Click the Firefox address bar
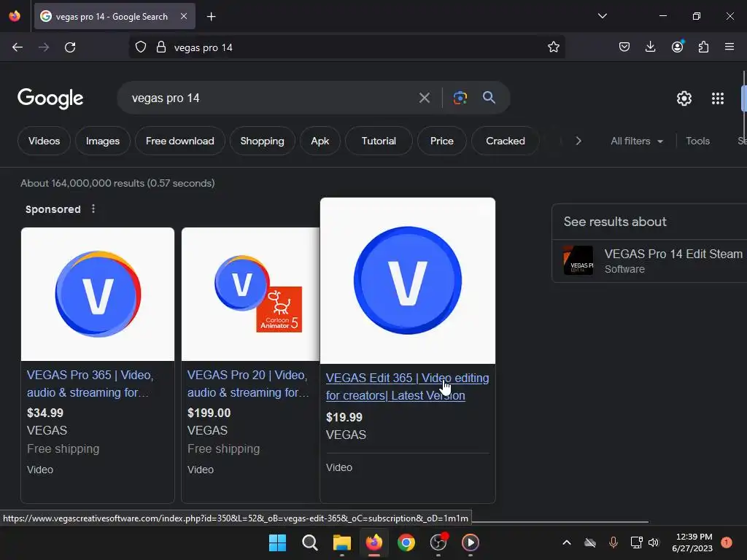Image resolution: width=747 pixels, height=560 pixels. pyautogui.click(x=347, y=47)
